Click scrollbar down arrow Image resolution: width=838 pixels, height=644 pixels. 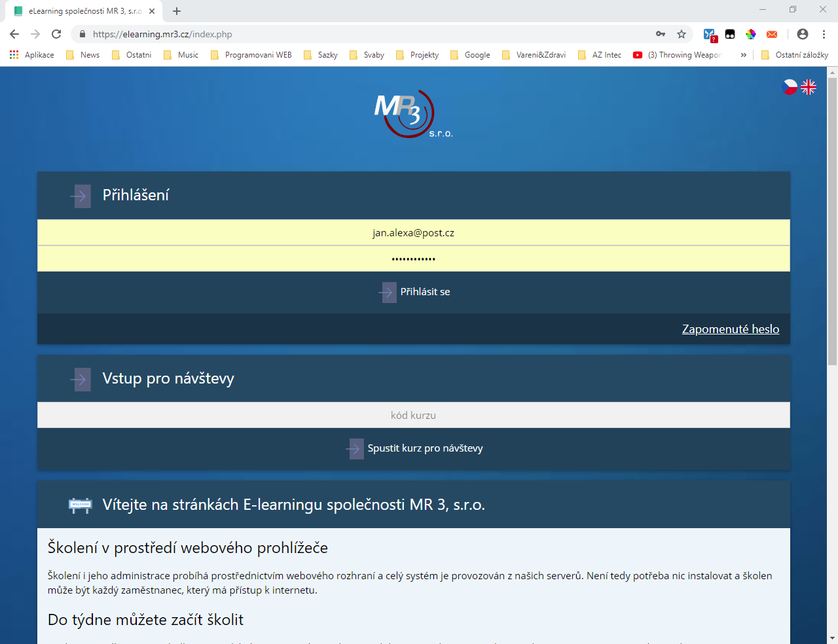[x=832, y=638]
